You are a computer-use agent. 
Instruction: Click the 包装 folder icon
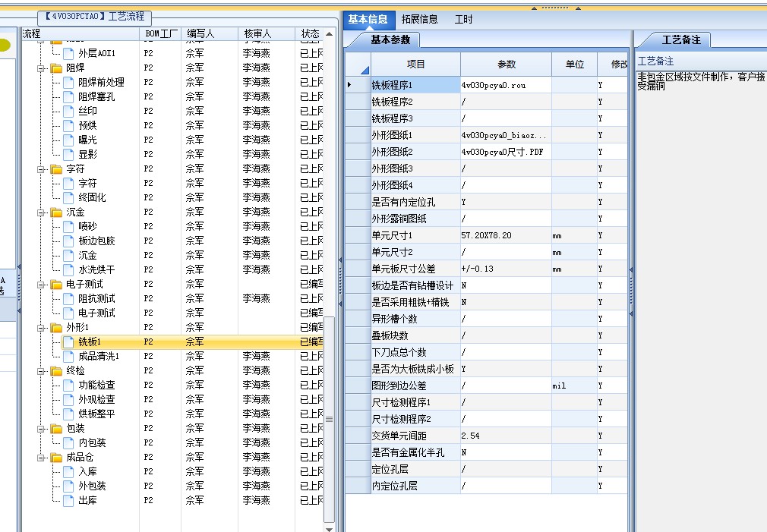[x=56, y=429]
